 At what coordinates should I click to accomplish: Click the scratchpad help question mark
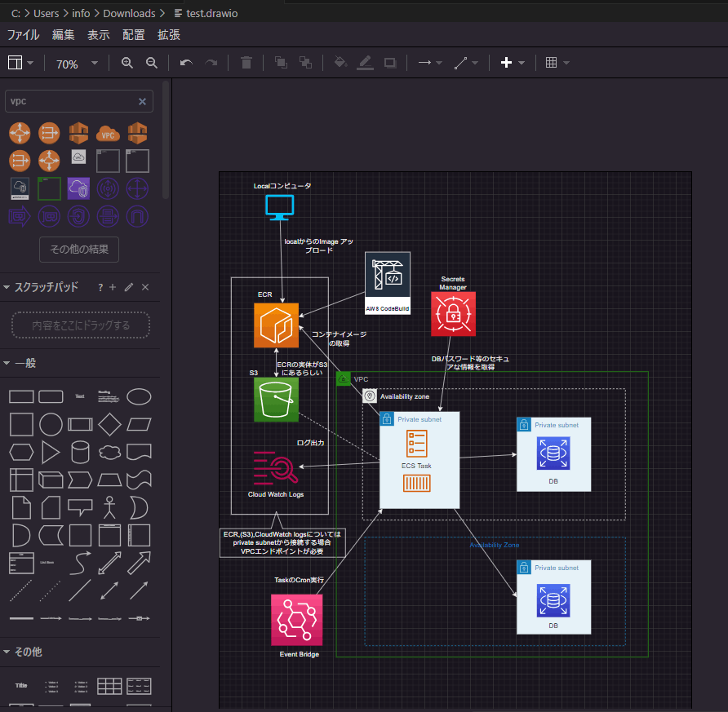click(100, 288)
